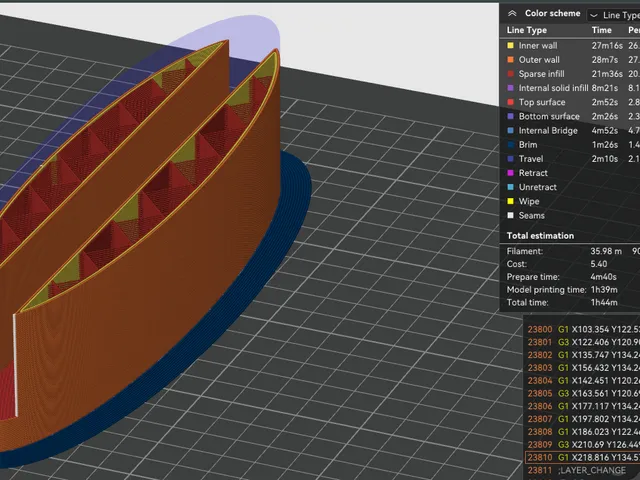The height and width of the screenshot is (480, 640).
Task: Click the white seam line on model
Action: (15, 365)
